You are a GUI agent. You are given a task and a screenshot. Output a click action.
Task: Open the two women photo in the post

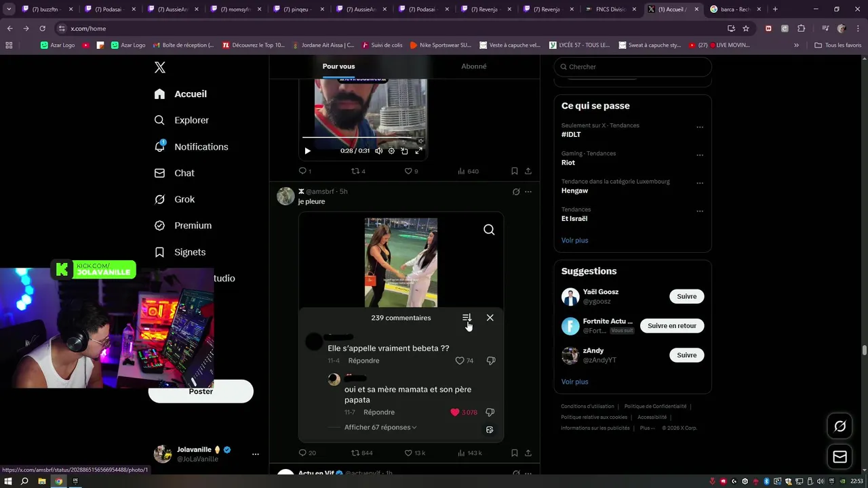coord(401,262)
